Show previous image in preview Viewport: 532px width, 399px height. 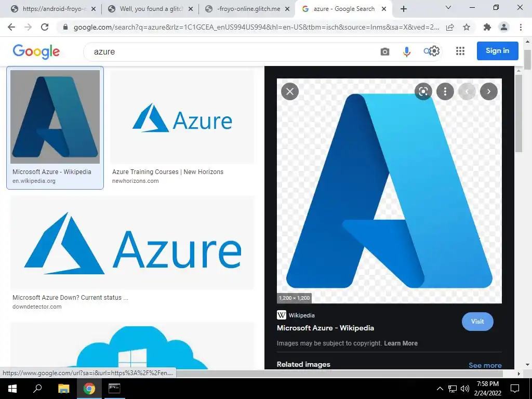point(467,91)
